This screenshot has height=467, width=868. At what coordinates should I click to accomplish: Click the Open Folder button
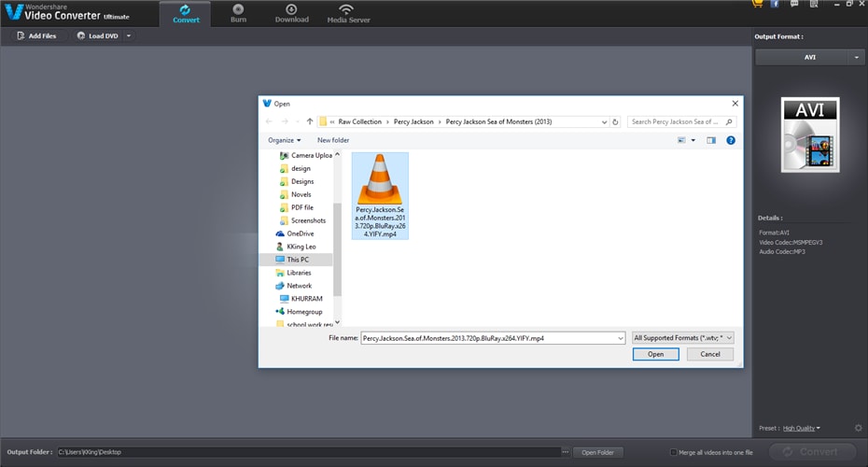[598, 452]
